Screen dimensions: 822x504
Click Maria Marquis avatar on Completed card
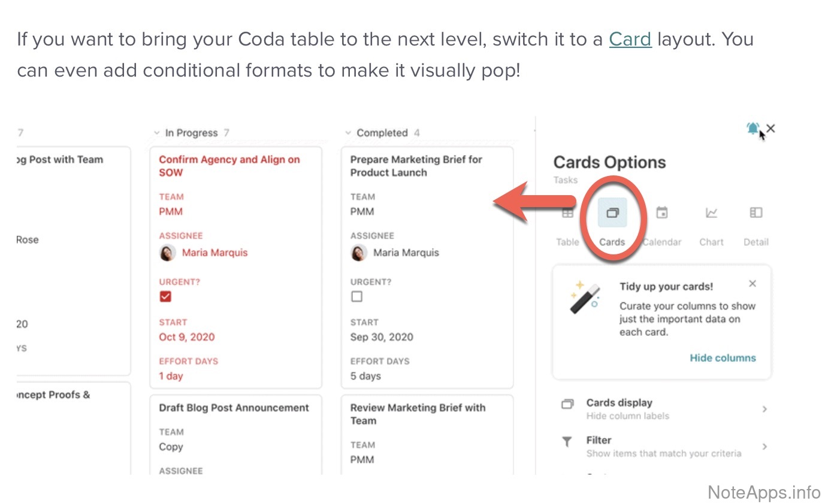coord(358,253)
